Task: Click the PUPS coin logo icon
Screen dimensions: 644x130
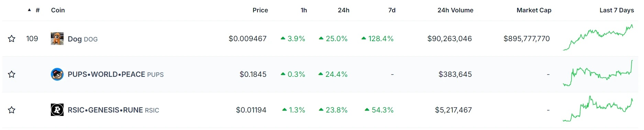Action: click(57, 74)
